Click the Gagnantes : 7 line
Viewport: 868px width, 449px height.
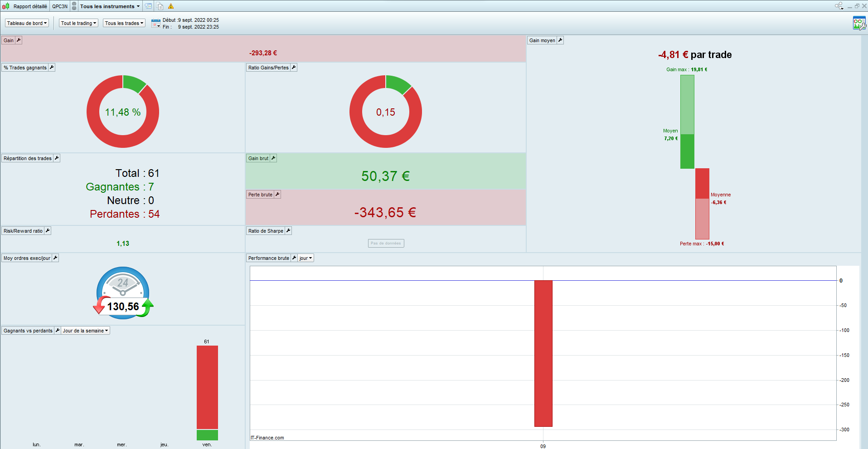tap(120, 187)
